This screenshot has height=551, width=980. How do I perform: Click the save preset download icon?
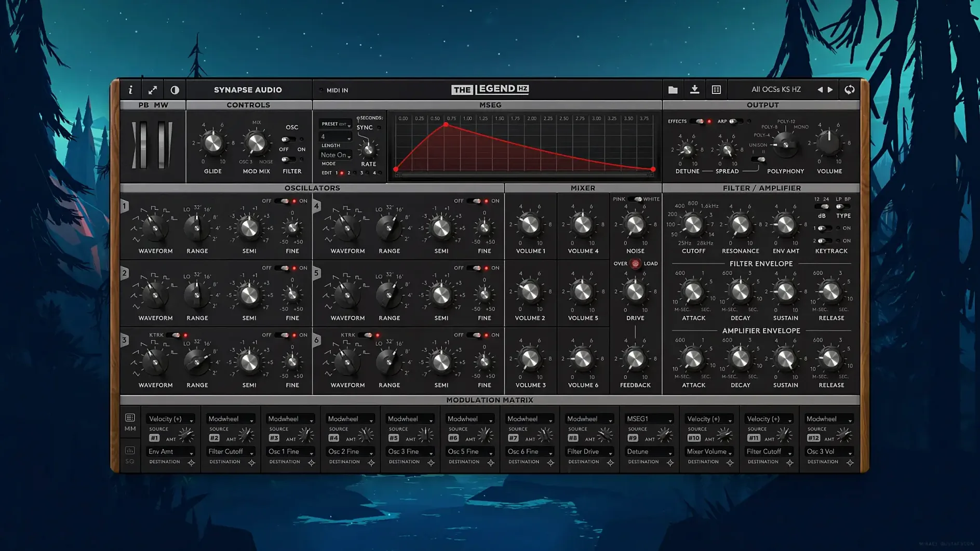(x=694, y=90)
